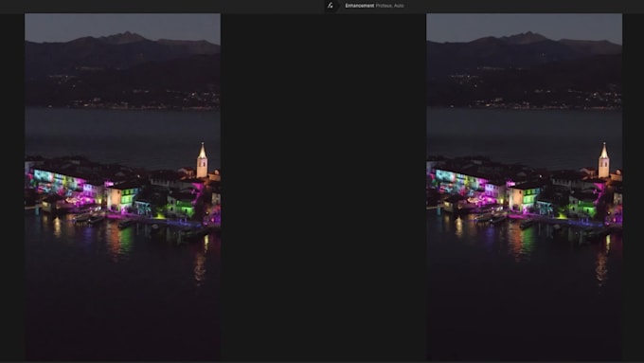Click the enhancement icon in the top bar

pos(331,6)
